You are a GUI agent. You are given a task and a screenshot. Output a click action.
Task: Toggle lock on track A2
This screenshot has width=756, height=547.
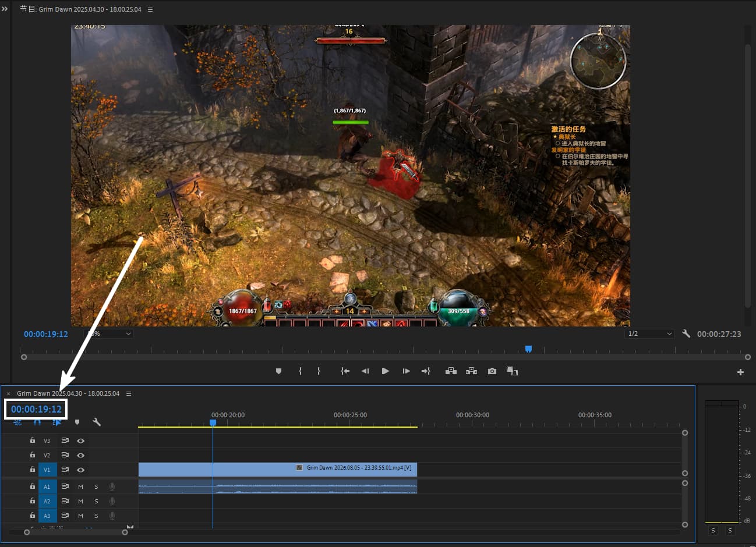click(x=33, y=501)
